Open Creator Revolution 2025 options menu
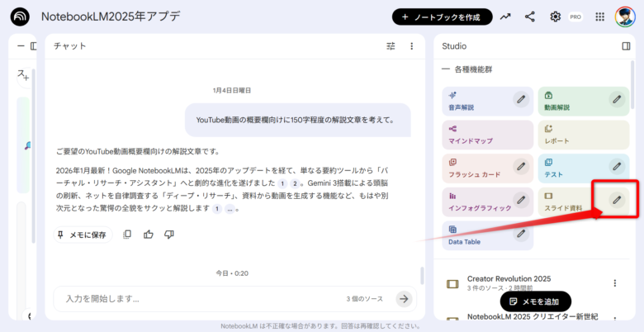Screen dimensions: 644x332 point(614,283)
